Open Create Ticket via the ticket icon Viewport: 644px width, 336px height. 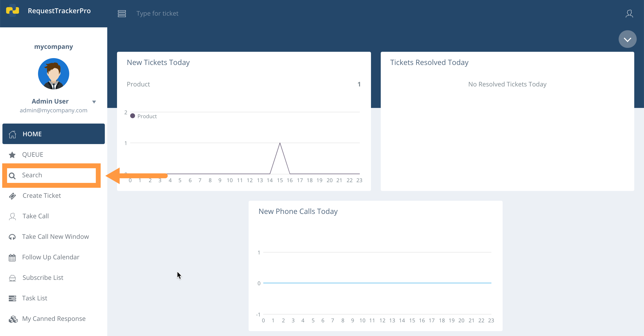[12, 196]
